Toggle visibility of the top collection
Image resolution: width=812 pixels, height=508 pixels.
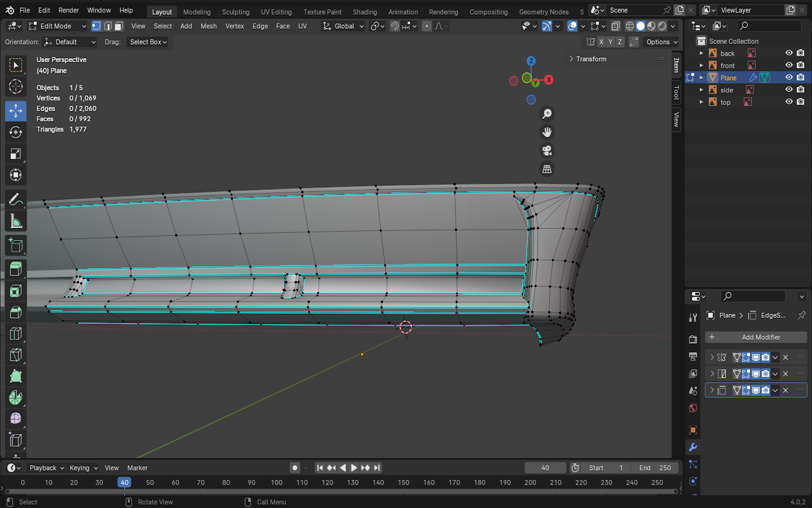pyautogui.click(x=789, y=102)
